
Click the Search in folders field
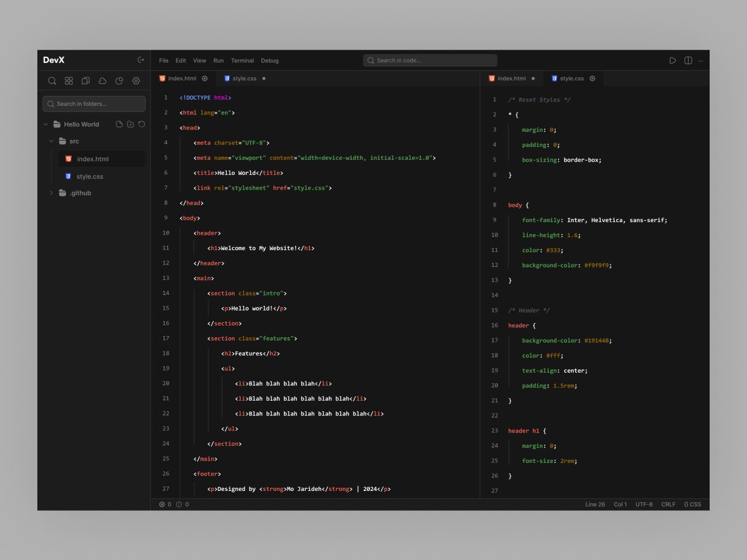pos(94,104)
